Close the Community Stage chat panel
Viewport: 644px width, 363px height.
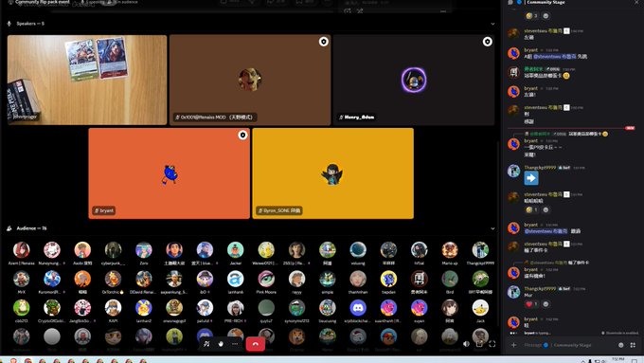(636, 3)
